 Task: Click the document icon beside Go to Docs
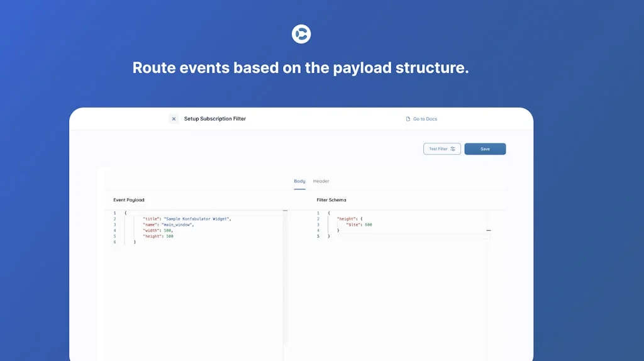pyautogui.click(x=408, y=119)
